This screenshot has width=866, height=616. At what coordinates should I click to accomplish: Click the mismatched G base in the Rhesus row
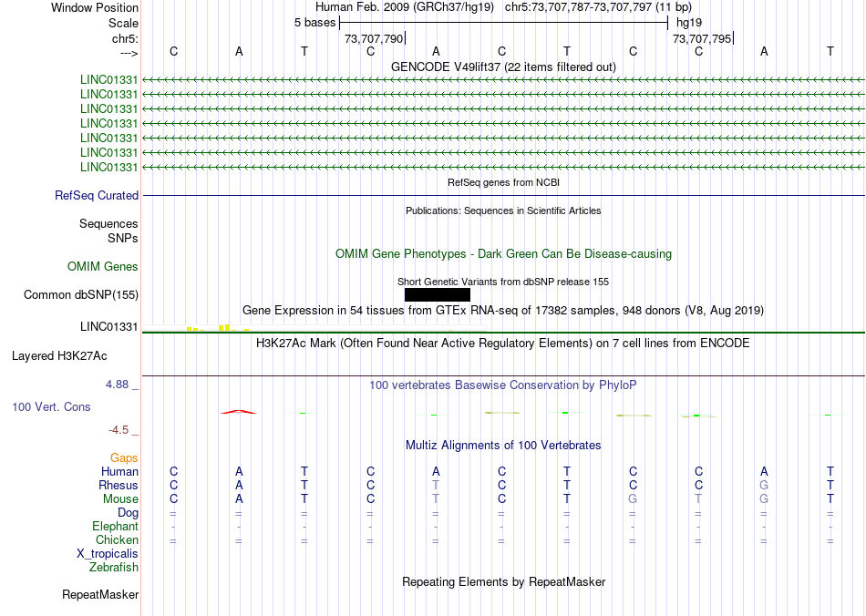764,485
